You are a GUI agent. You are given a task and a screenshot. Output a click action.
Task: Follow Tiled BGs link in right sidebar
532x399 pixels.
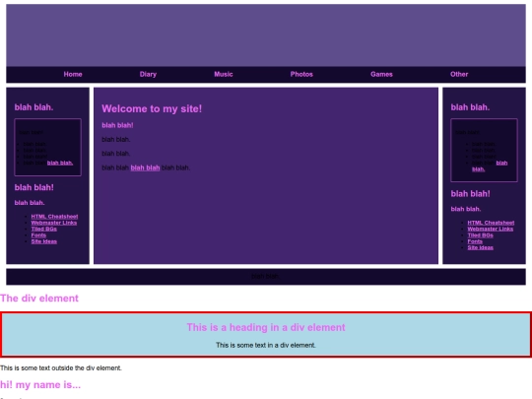480,234
